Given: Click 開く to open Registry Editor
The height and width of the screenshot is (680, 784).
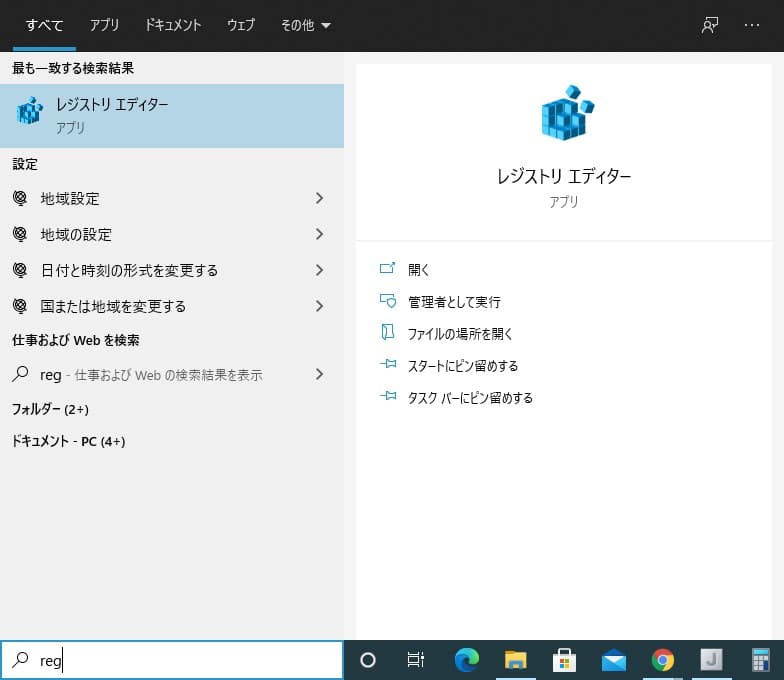Looking at the screenshot, I should pos(418,270).
